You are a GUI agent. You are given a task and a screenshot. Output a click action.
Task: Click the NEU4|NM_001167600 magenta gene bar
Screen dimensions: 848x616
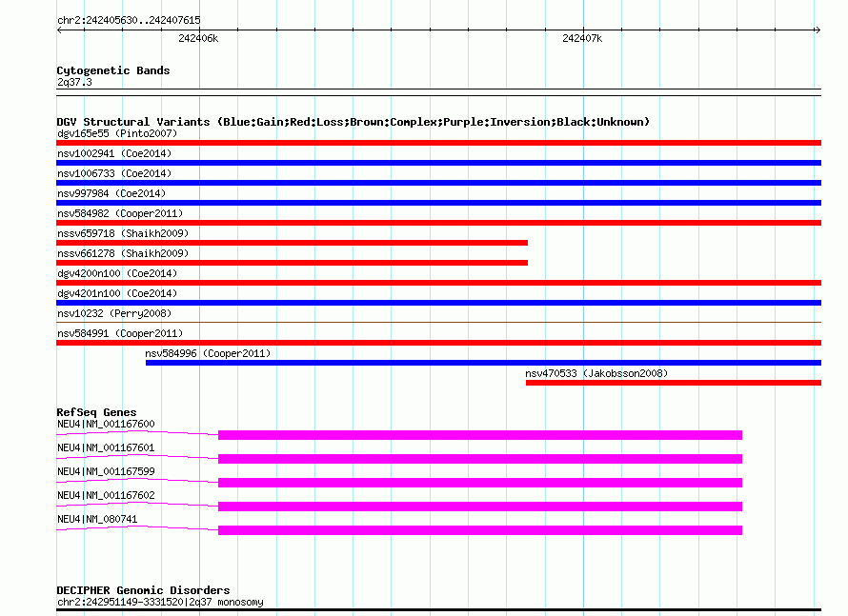point(480,435)
